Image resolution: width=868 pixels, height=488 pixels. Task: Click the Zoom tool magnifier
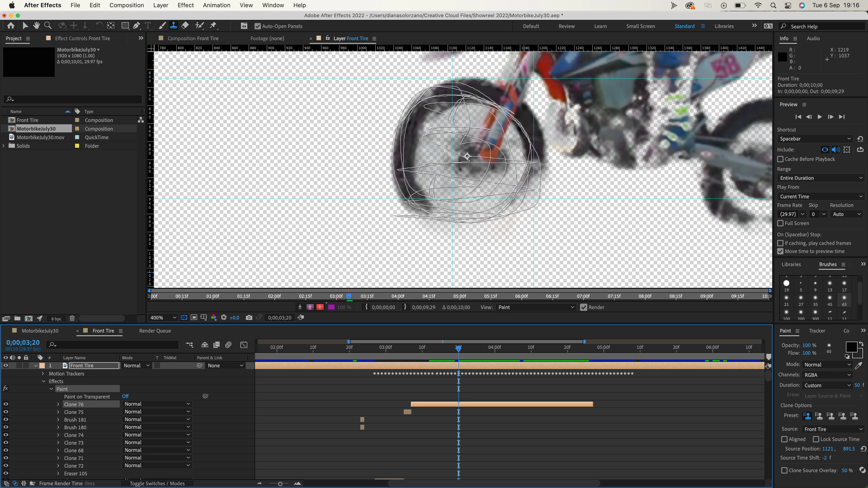[x=48, y=26]
